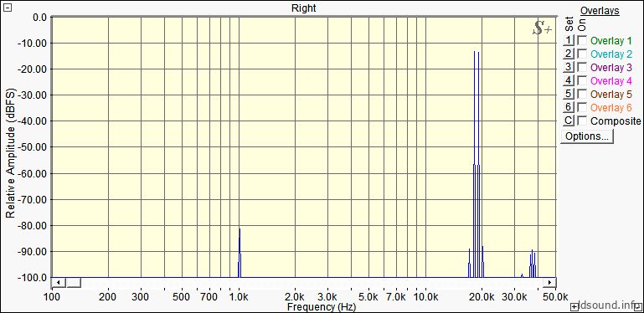This screenshot has height=313, width=644.
Task: Click the left arrow of frequency scrollbar
Action: coord(59,283)
